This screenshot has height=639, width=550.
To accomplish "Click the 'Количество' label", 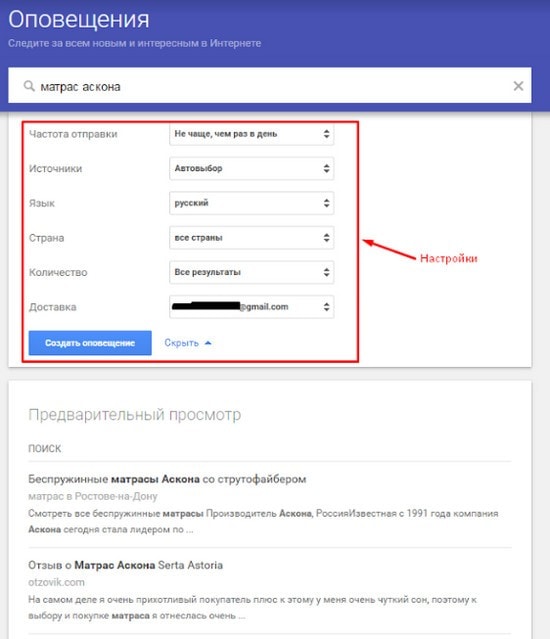I will (58, 273).
